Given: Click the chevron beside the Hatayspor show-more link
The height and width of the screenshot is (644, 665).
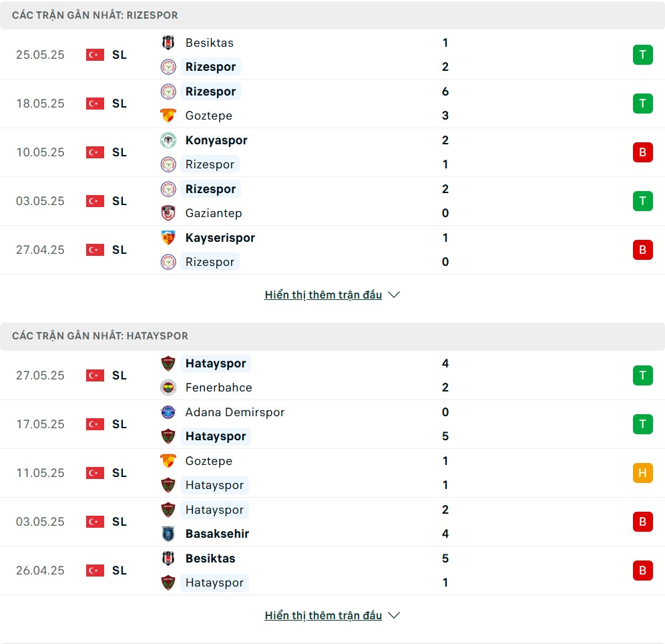Looking at the screenshot, I should [394, 615].
